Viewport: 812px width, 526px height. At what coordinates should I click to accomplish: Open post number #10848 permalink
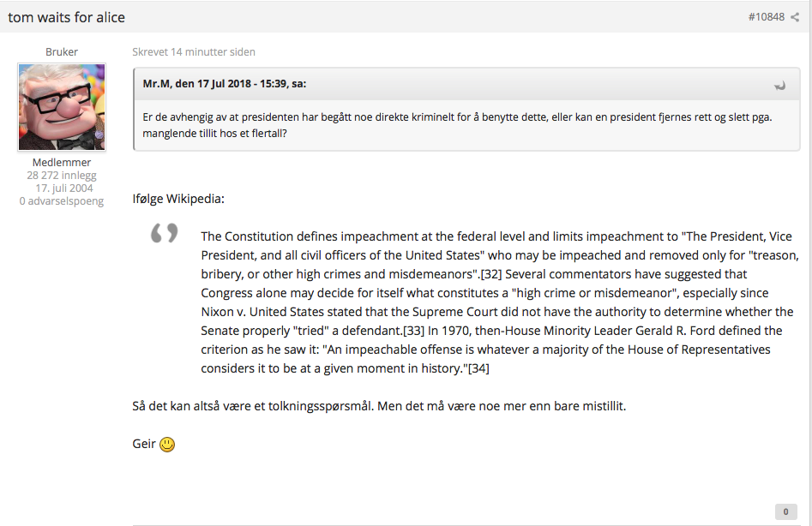(766, 17)
